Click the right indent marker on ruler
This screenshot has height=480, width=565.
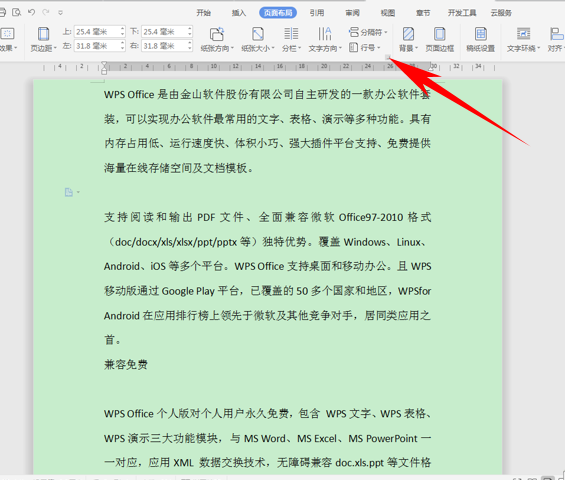(x=431, y=69)
